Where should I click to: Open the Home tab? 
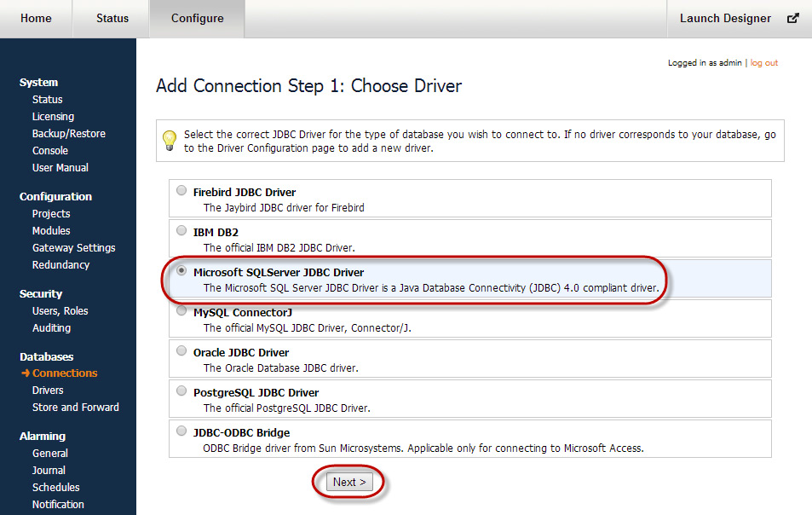pyautogui.click(x=36, y=19)
